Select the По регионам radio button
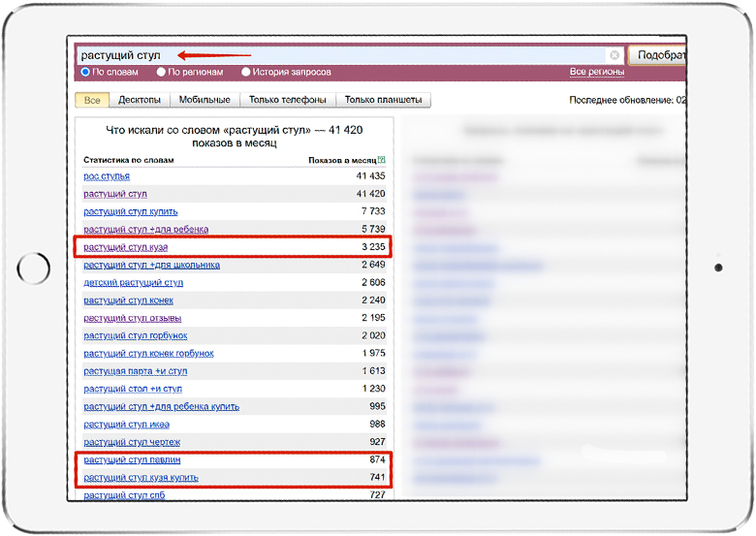Image resolution: width=756 pixels, height=536 pixels. coord(161,72)
